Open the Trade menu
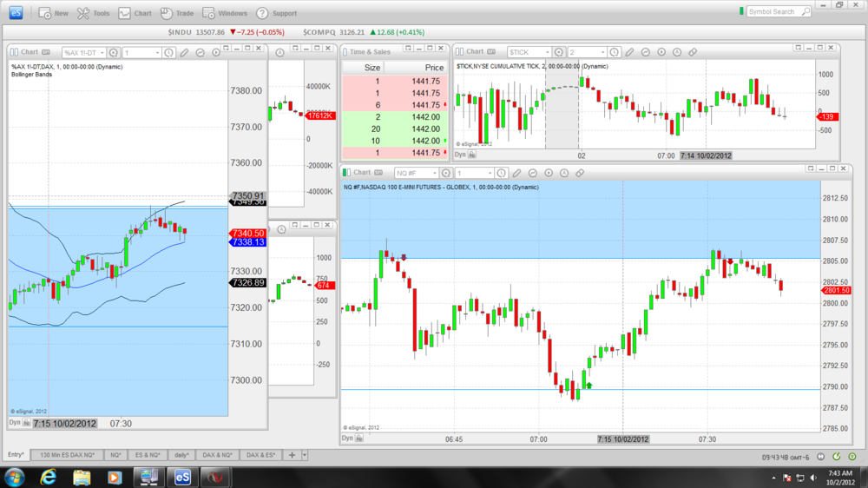The height and width of the screenshot is (488, 868). point(176,13)
